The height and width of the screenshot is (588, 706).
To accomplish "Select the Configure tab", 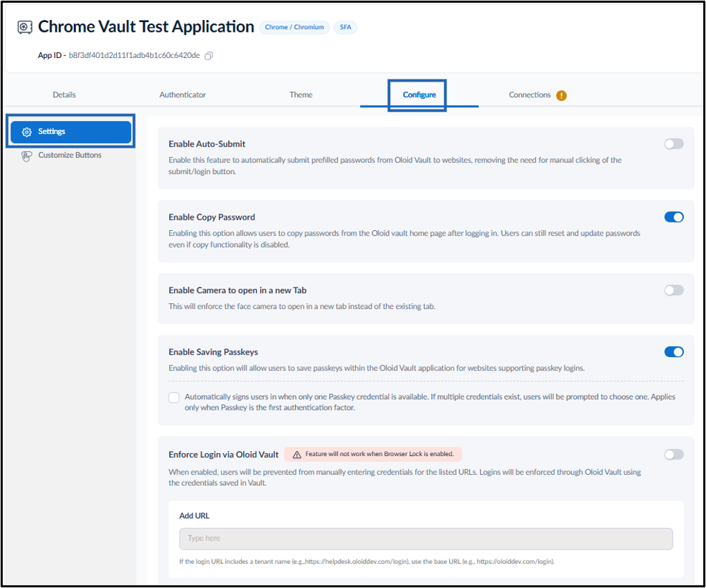I will point(419,95).
